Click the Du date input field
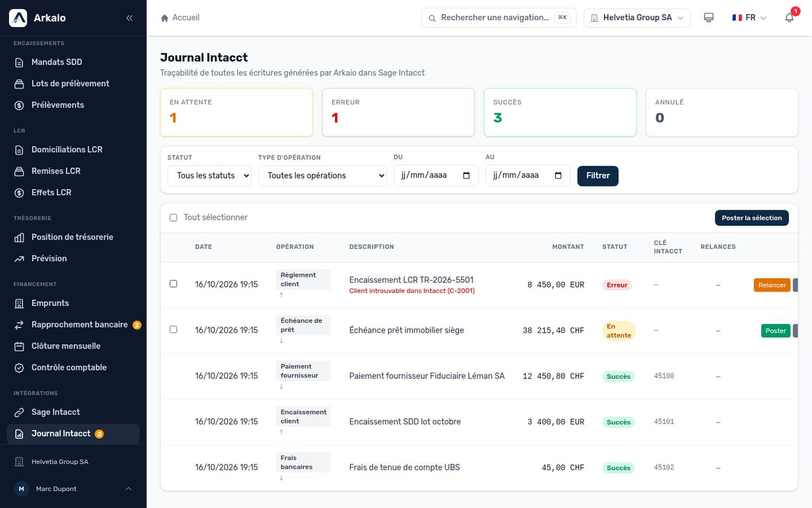812x508 pixels. pyautogui.click(x=436, y=176)
